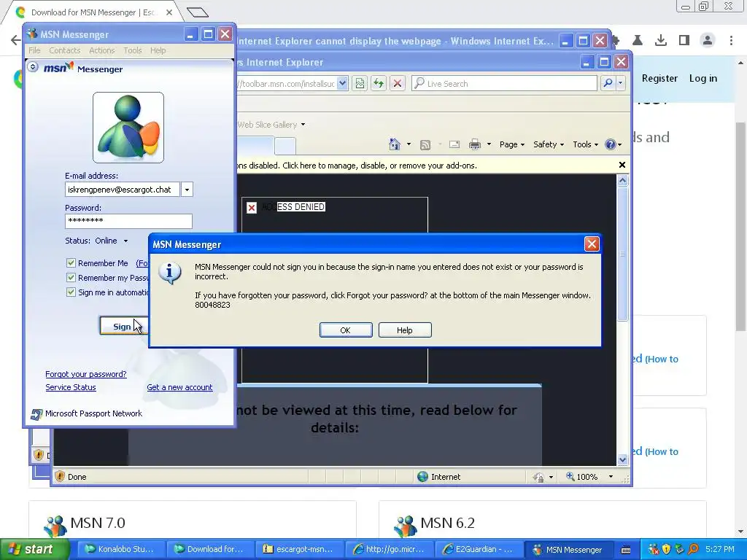Click OK in the MSN Messenger error dialog
This screenshot has width=747, height=560.
point(346,330)
